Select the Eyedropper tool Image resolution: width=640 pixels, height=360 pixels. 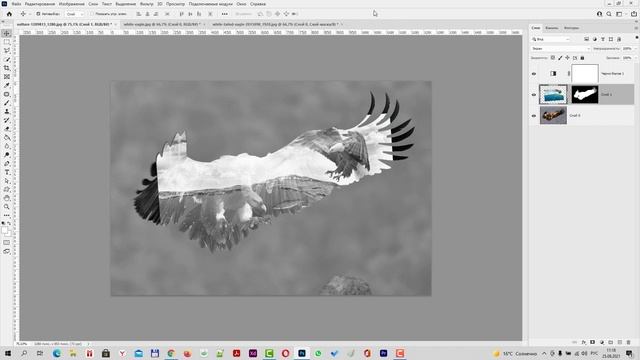7,85
